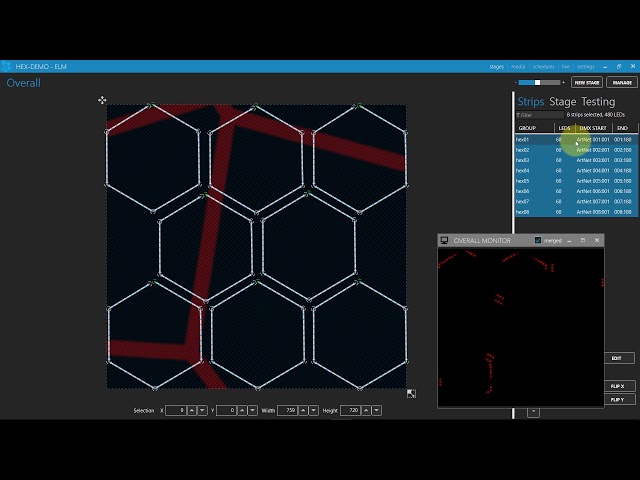Select the hex06 strip row

[x=576, y=191]
